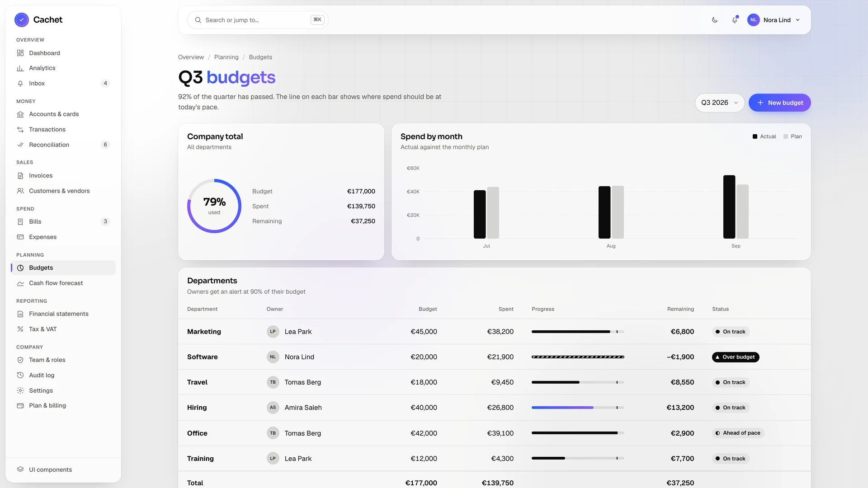868x488 pixels.
Task: Click the Training budget €12,000
Action: 424,459
